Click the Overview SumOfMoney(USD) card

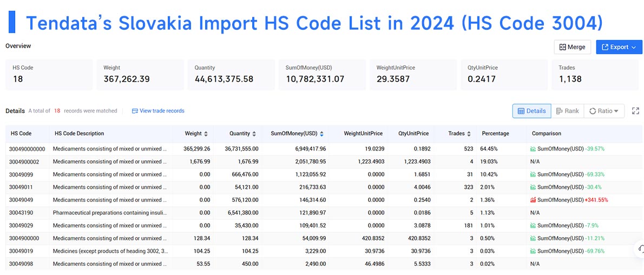[x=322, y=75]
